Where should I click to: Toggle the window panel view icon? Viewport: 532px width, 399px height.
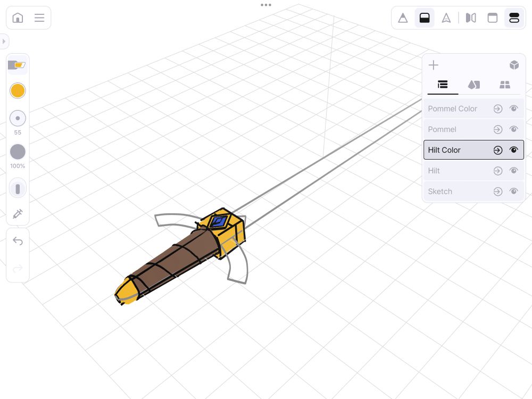(493, 18)
